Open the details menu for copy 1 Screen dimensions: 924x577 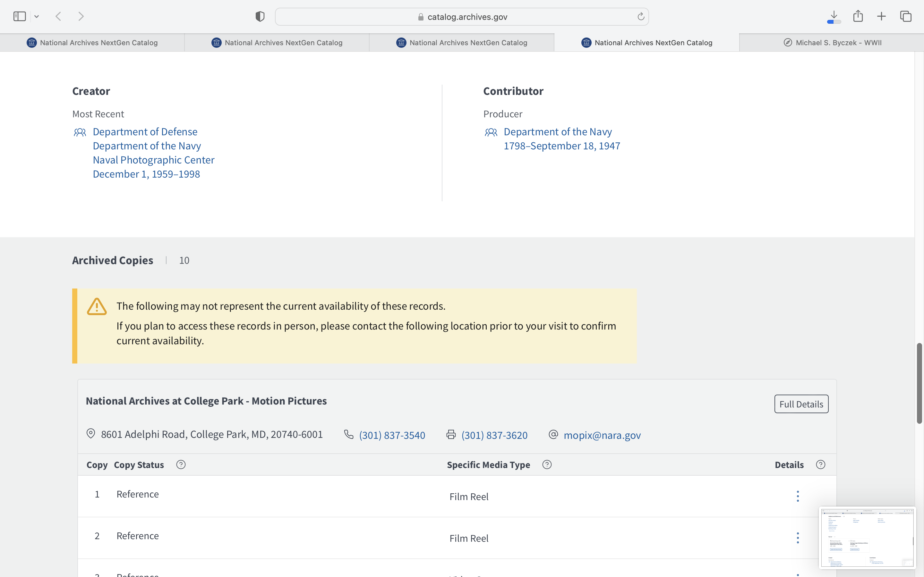coord(798,496)
